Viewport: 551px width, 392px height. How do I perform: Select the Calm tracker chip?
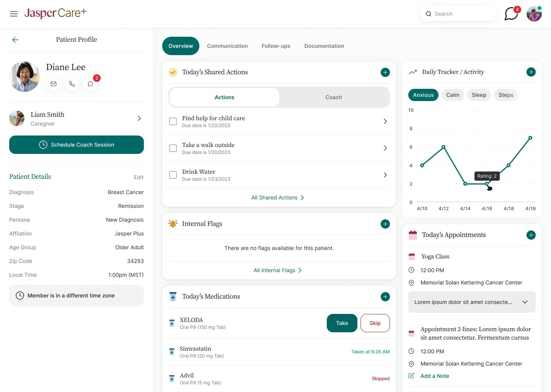tap(453, 95)
